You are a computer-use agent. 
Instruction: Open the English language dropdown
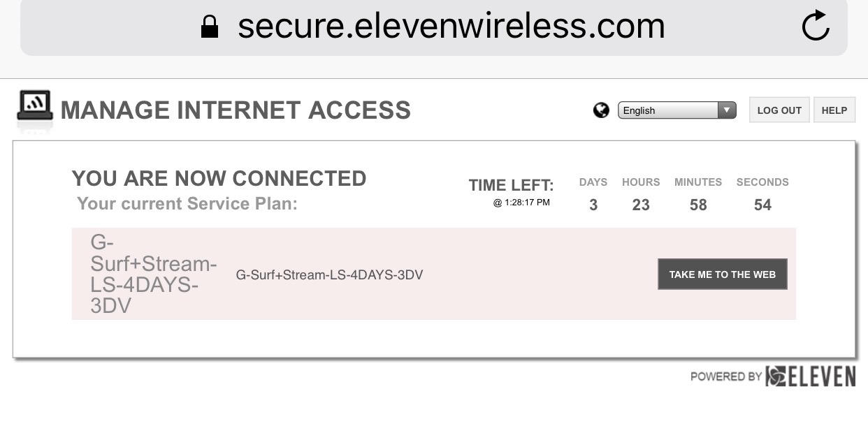coord(677,110)
